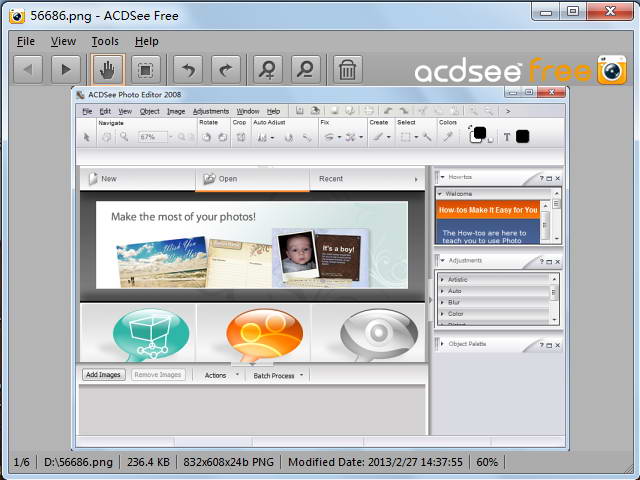Open the Actions dropdown
Image resolution: width=640 pixels, height=480 pixels.
coord(221,375)
